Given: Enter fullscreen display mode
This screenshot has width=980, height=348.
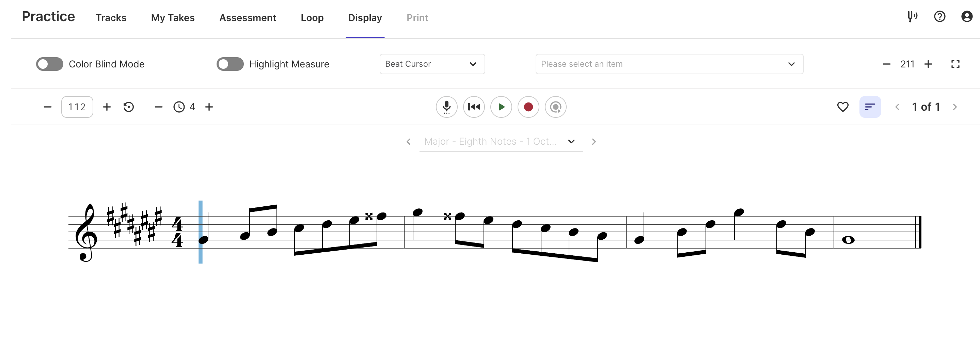Looking at the screenshot, I should coord(955,64).
